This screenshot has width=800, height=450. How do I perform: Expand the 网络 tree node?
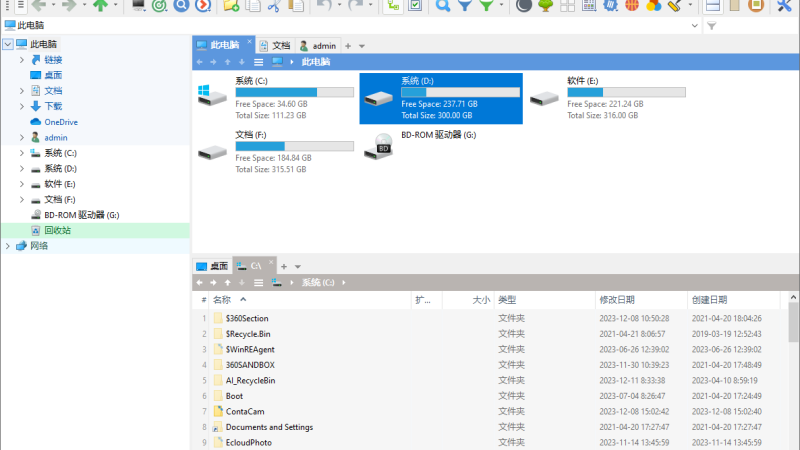(x=8, y=246)
